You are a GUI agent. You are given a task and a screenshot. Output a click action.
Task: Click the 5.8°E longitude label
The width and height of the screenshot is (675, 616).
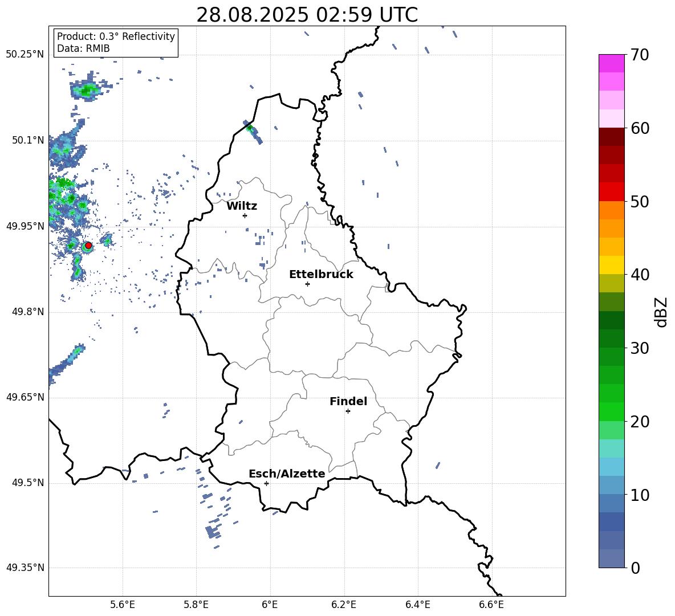tap(196, 605)
